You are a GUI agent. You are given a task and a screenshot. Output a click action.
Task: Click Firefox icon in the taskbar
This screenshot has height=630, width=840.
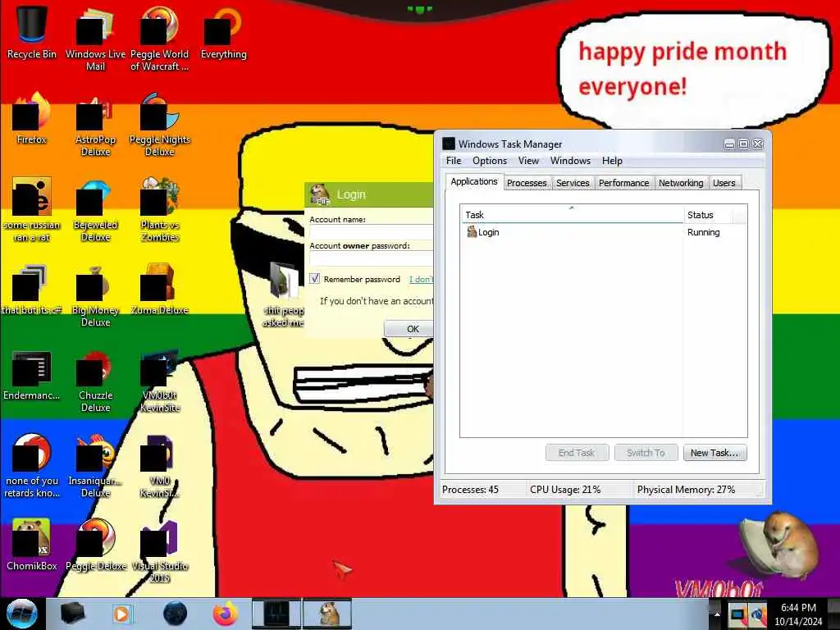(x=226, y=614)
